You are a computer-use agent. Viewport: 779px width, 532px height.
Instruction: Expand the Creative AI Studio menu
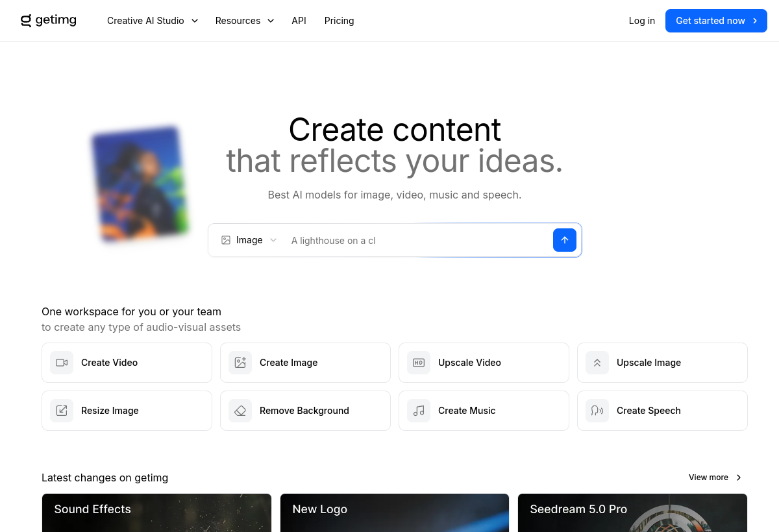[153, 21]
